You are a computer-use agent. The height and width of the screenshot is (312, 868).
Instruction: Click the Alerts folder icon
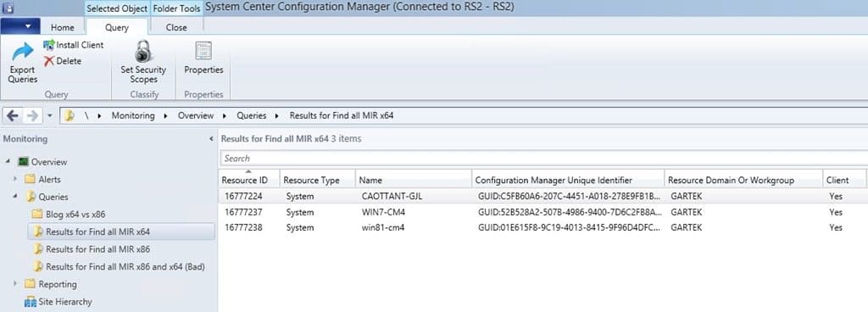pos(30,179)
